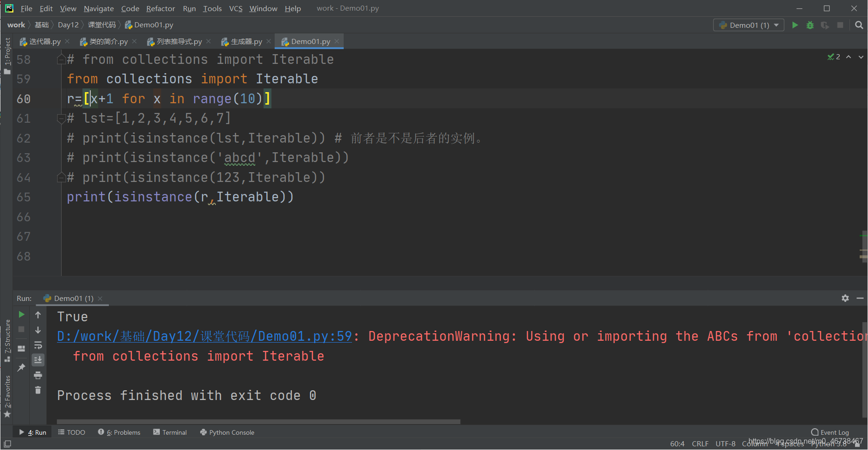
Task: Open file link Demo01.py:59 in console
Action: tap(204, 336)
